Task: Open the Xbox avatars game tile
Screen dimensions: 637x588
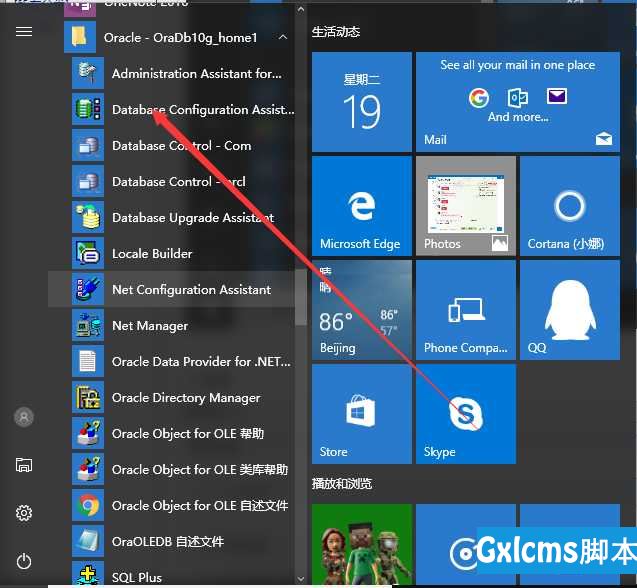Action: click(362, 545)
